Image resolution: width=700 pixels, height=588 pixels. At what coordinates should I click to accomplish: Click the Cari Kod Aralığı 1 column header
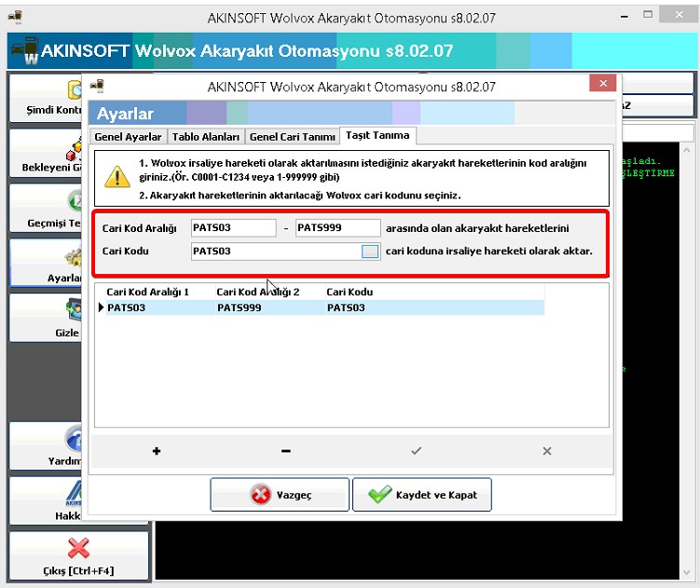160,292
